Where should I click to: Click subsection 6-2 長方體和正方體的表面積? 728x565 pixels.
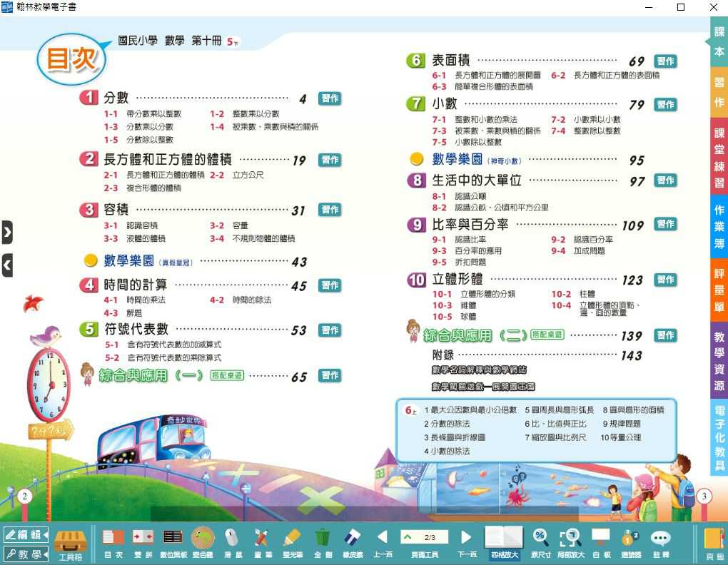pos(605,75)
